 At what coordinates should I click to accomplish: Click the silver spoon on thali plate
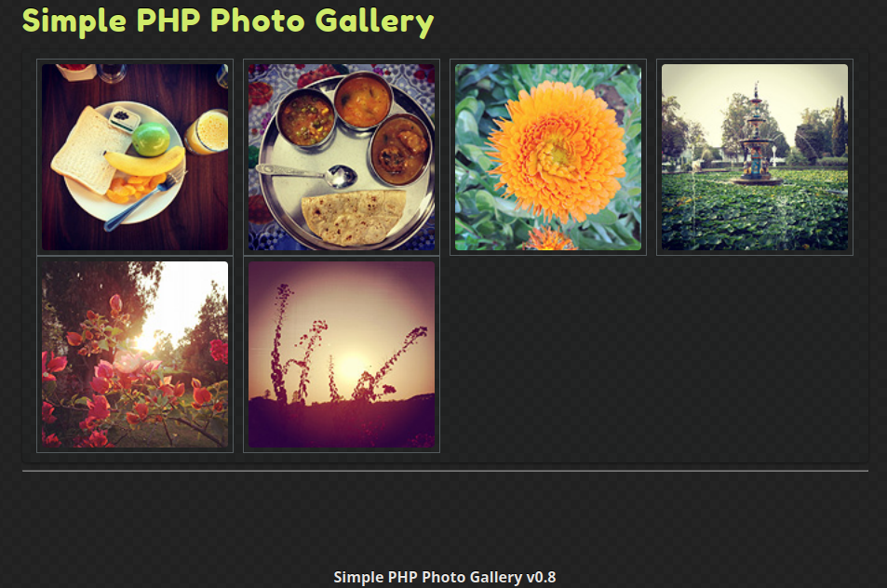tap(308, 175)
